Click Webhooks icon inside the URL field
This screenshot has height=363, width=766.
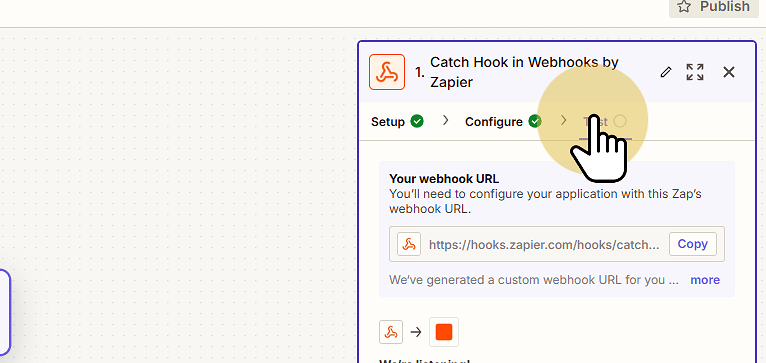click(x=409, y=244)
